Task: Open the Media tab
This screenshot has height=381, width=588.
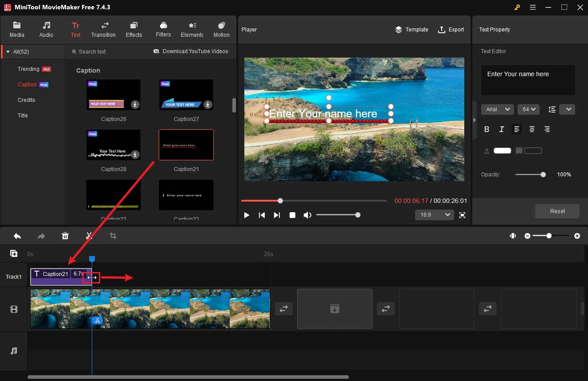Action: click(x=17, y=30)
